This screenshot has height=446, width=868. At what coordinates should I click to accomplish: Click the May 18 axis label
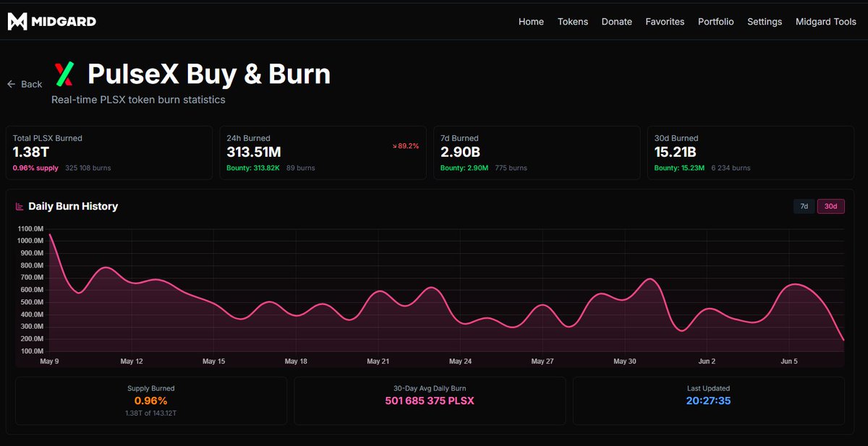[296, 361]
